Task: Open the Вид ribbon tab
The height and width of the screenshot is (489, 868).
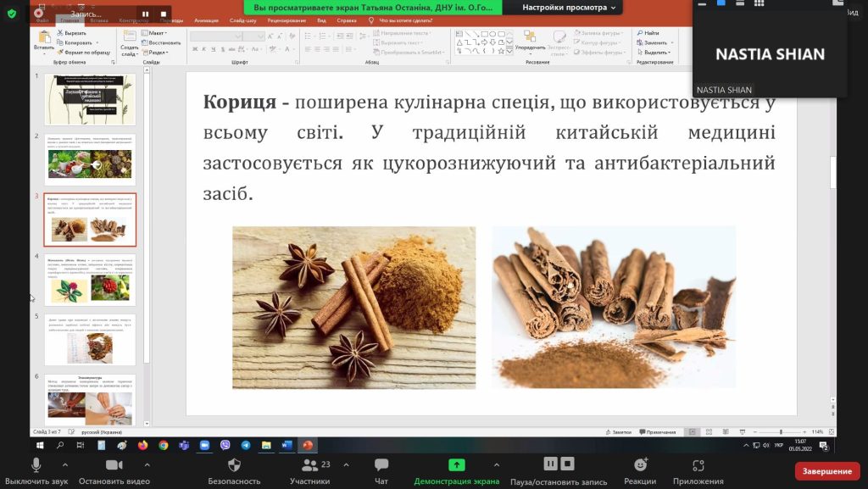Action: click(x=321, y=20)
